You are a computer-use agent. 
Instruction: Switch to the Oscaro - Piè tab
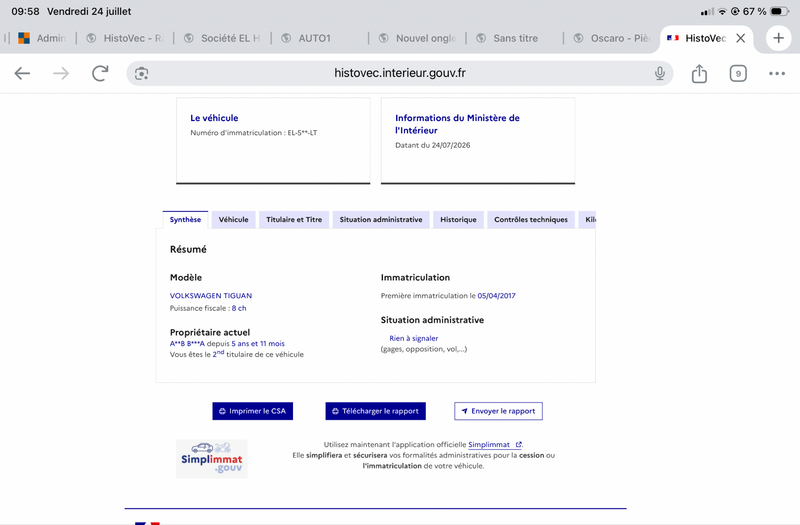pyautogui.click(x=612, y=38)
